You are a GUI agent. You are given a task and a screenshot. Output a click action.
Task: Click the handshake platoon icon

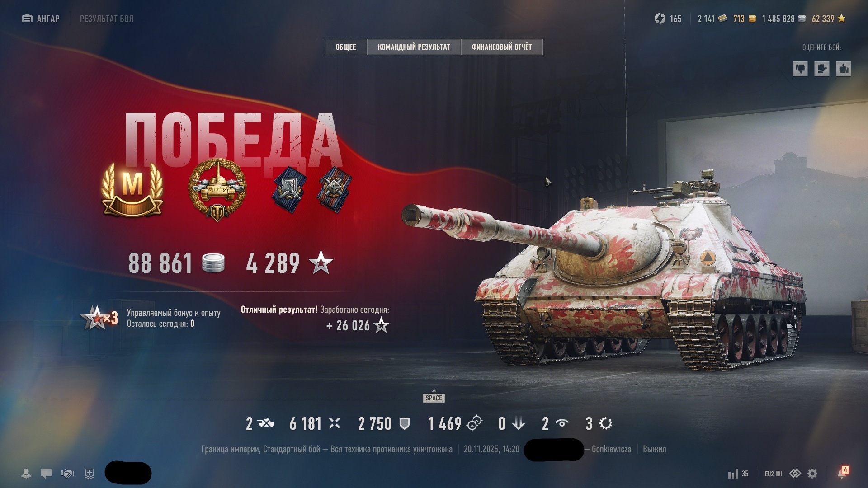coord(68,474)
